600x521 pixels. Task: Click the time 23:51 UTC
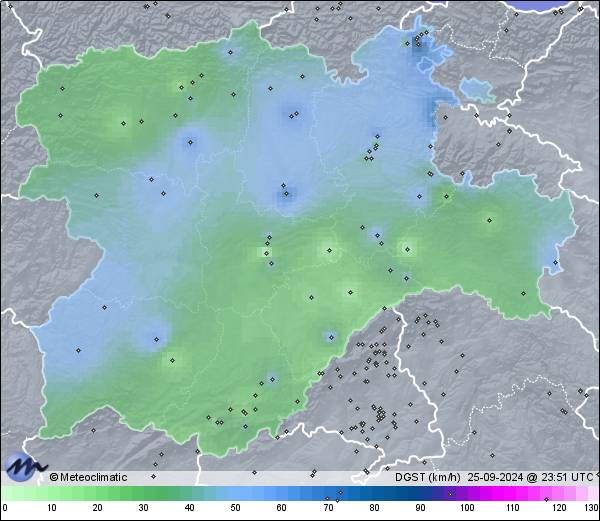pyautogui.click(x=565, y=477)
